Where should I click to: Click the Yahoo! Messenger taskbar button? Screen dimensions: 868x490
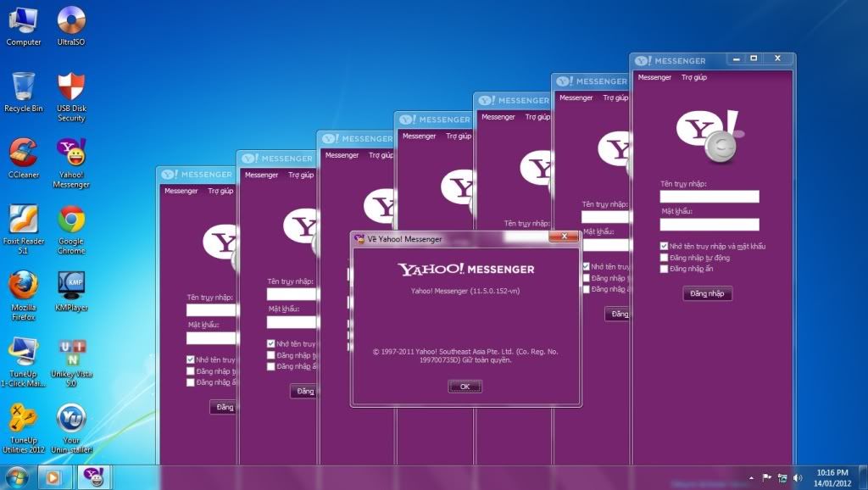tap(93, 477)
